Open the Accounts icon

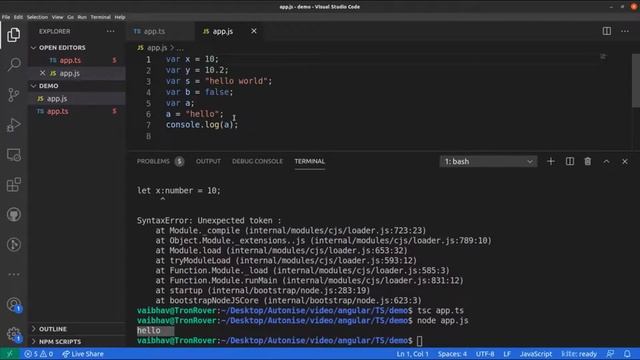coord(13,304)
